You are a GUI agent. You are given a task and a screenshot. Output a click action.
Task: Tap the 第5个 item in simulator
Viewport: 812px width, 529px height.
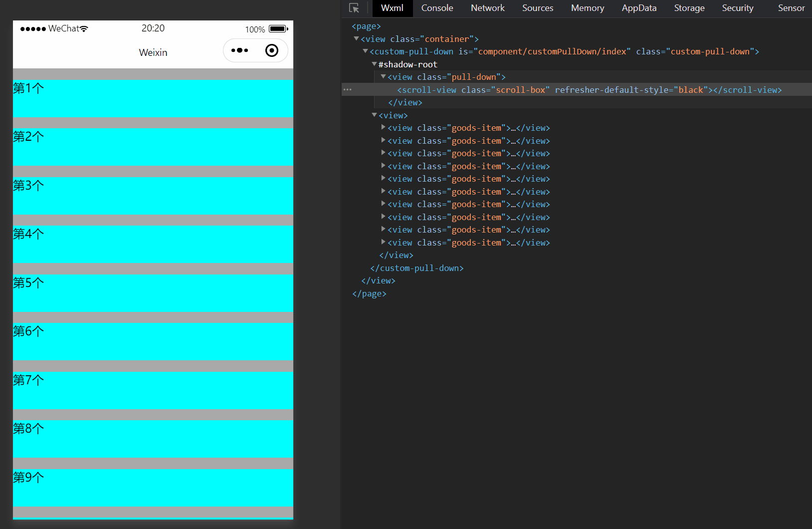(153, 293)
